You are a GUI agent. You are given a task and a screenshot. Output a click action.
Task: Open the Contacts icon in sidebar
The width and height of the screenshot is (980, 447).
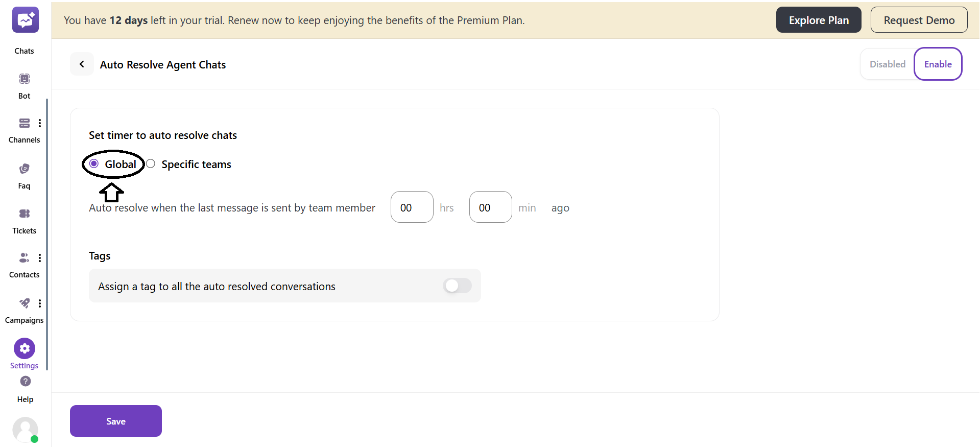[x=24, y=257]
